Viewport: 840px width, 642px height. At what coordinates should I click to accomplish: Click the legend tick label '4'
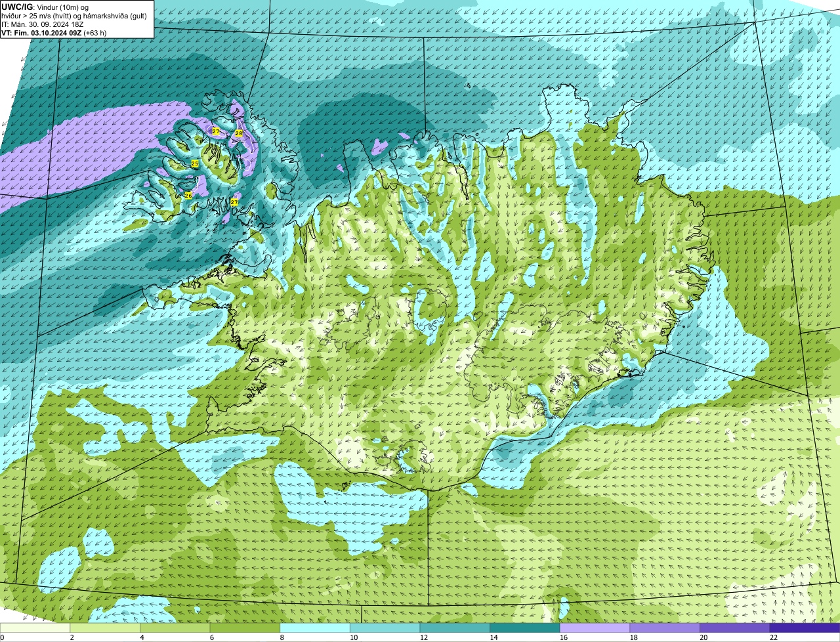(x=142, y=637)
